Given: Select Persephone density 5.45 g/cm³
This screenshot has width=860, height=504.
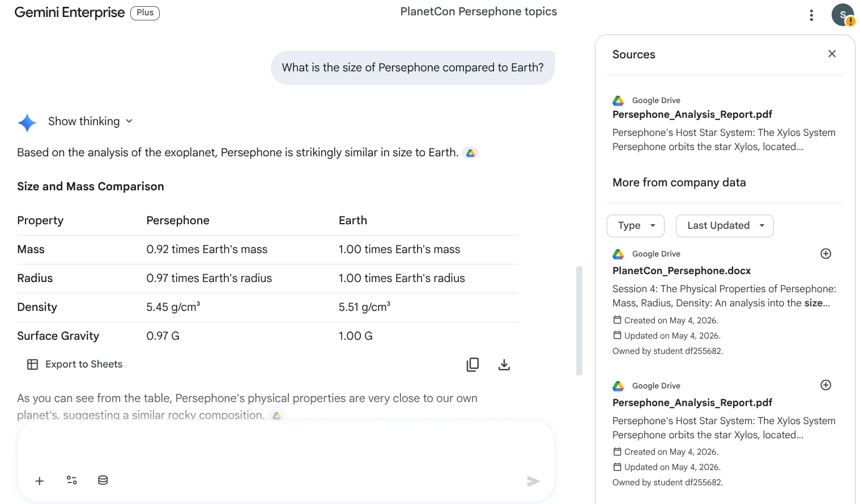Looking at the screenshot, I should coord(173,307).
